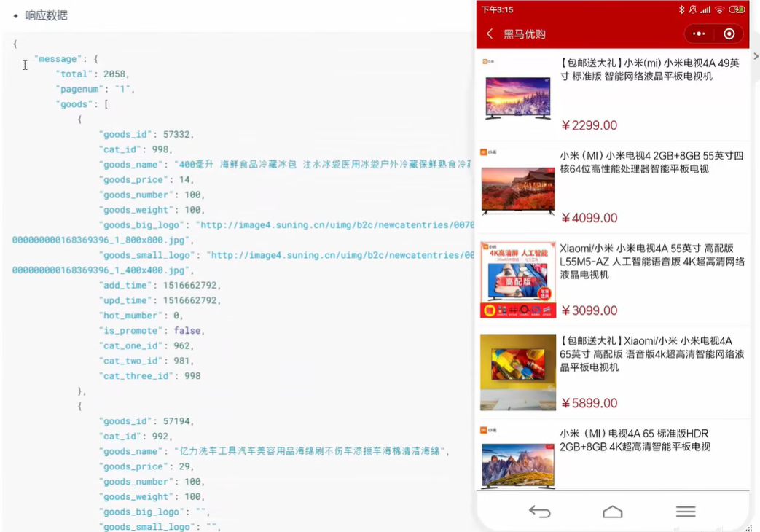Click the price ¥3099.00
The width and height of the screenshot is (760, 532).
coord(589,311)
